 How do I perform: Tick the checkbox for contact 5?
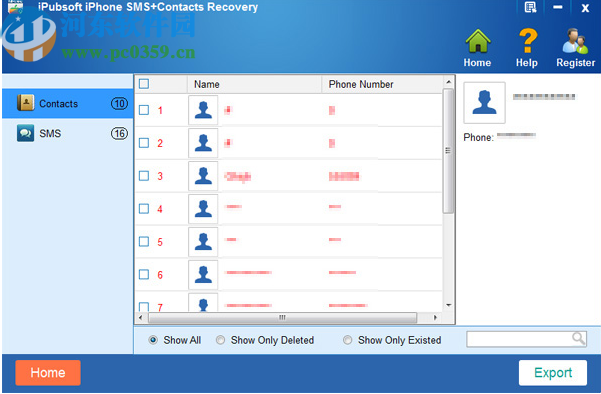pyautogui.click(x=144, y=242)
